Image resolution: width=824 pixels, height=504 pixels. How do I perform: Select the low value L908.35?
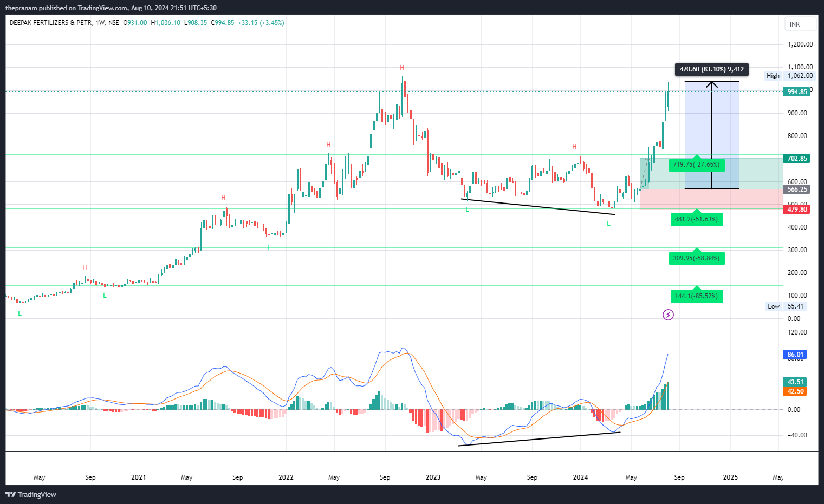pos(196,23)
